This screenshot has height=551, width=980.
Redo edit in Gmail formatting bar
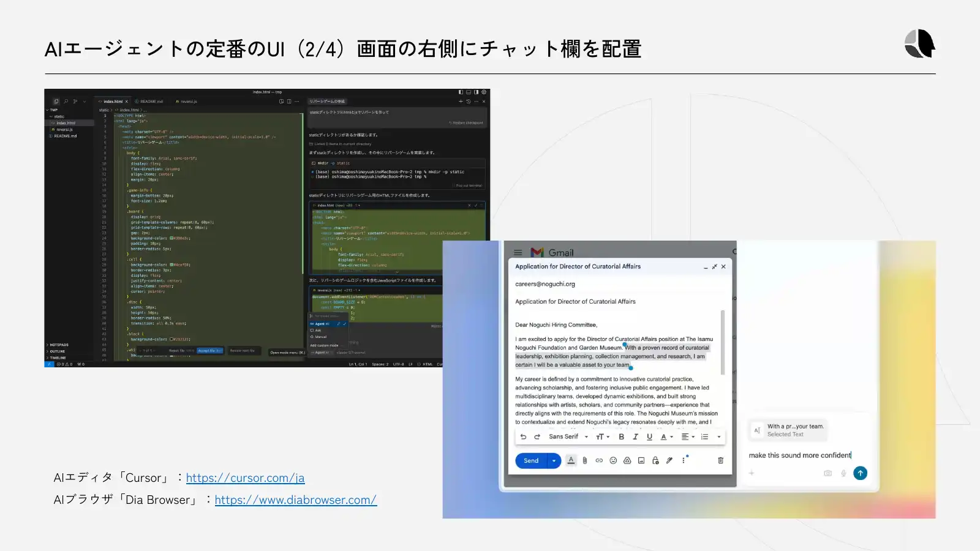tap(537, 437)
